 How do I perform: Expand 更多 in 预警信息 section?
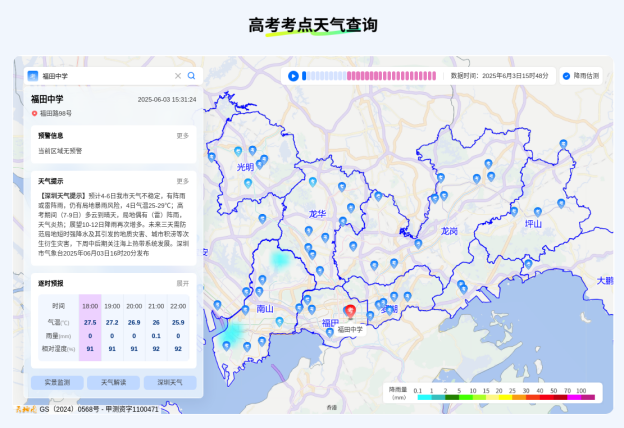[x=183, y=135]
